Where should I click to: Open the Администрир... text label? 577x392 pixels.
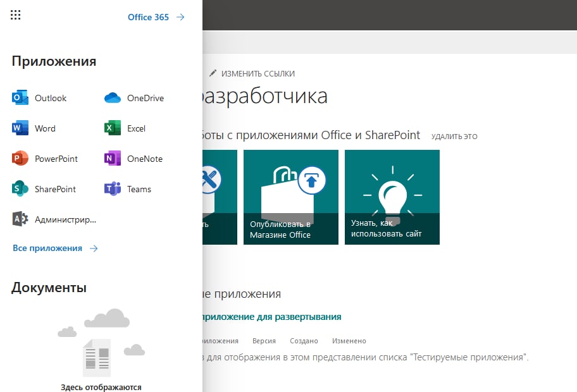click(66, 219)
